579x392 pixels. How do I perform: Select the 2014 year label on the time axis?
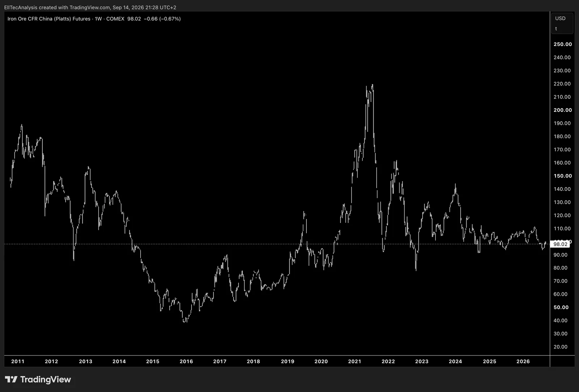[119, 361]
